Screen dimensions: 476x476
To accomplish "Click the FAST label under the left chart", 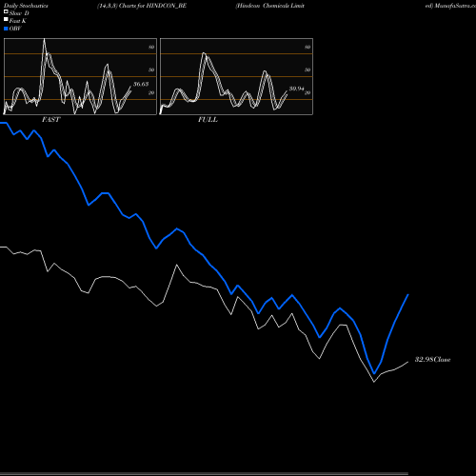I will click(50, 120).
